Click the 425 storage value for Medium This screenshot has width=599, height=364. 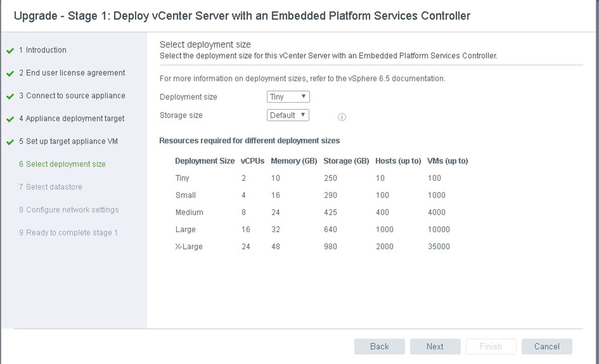(x=331, y=212)
